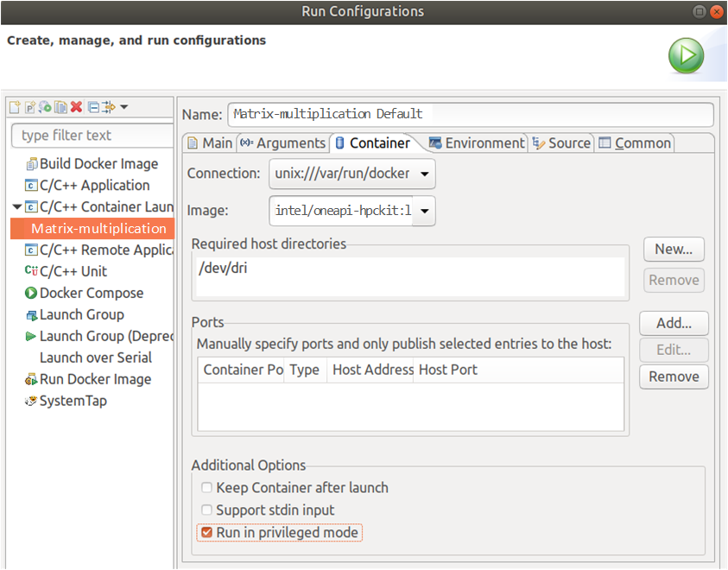Collapse all configurations in the tree

pyautogui.click(x=93, y=107)
